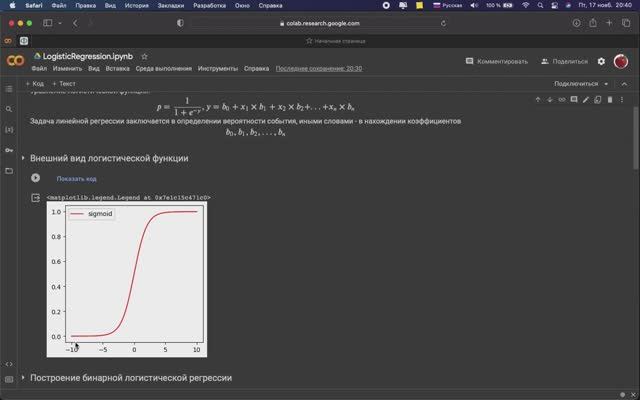
Task: Open the Файл menu in Colab
Action: (x=39, y=69)
